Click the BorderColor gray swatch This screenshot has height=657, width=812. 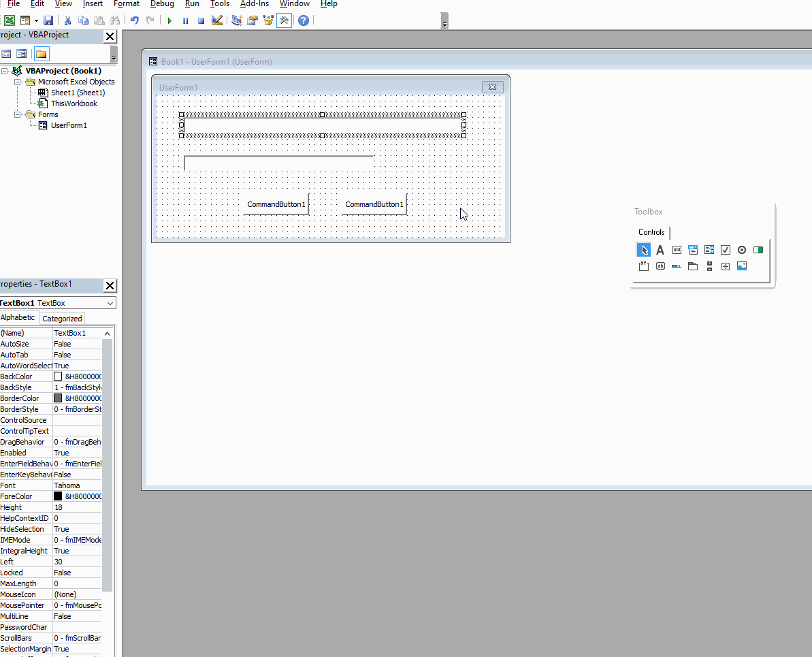(58, 398)
